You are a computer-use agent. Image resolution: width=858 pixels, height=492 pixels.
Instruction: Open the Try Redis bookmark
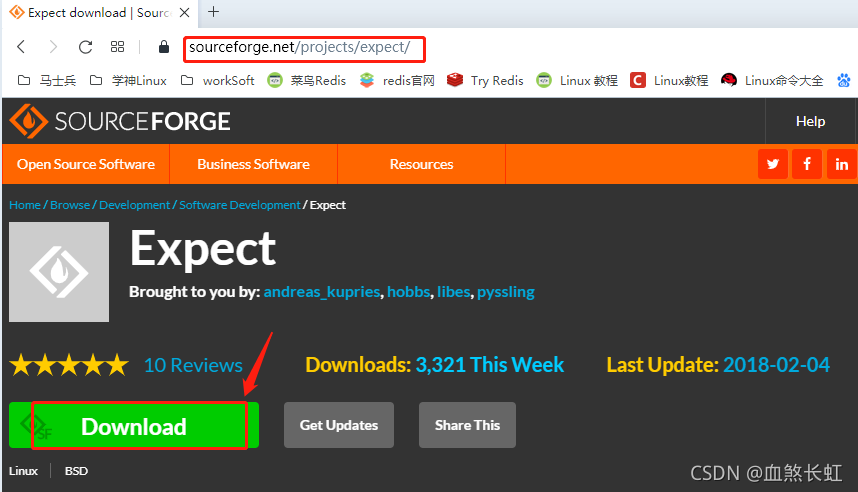tap(485, 81)
